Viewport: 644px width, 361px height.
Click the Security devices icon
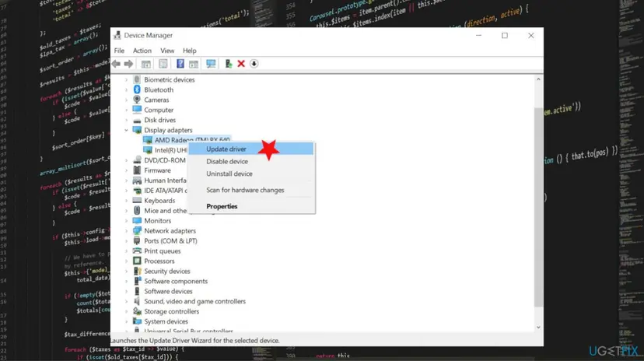tap(137, 271)
